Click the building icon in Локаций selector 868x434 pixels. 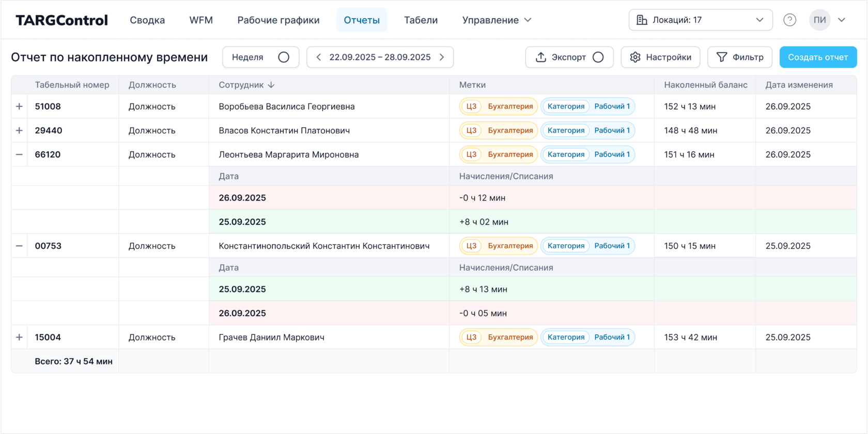(x=642, y=20)
